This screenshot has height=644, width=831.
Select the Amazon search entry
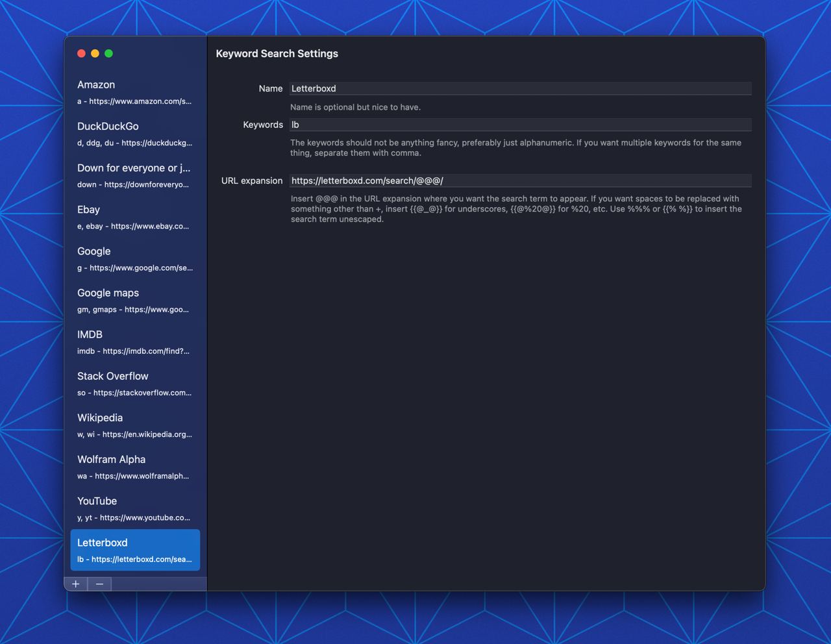135,92
